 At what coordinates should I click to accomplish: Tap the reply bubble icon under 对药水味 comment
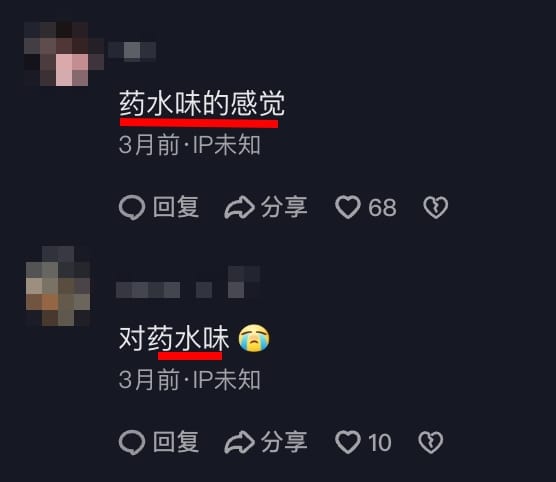[x=132, y=442]
